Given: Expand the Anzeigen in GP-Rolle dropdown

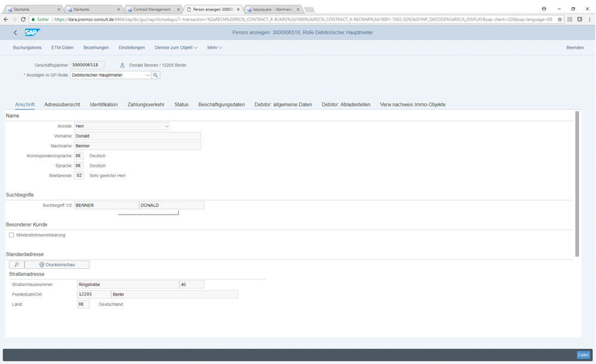Looking at the screenshot, I should [x=147, y=75].
